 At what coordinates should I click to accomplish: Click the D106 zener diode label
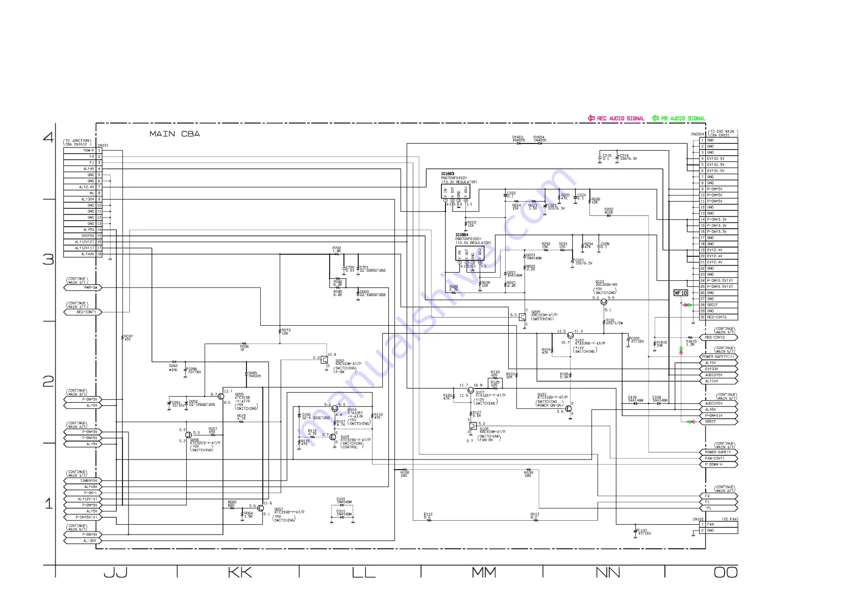[315, 416]
